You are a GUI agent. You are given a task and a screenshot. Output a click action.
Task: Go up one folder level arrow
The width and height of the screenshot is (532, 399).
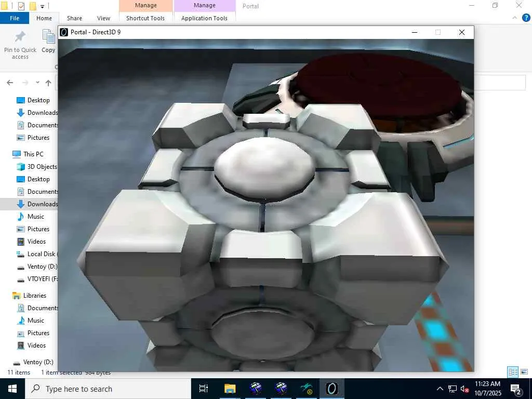point(48,83)
